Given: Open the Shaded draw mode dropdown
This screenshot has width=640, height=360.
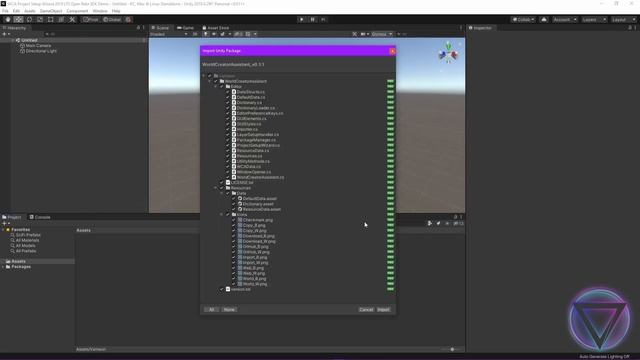Looking at the screenshot, I should (169, 34).
